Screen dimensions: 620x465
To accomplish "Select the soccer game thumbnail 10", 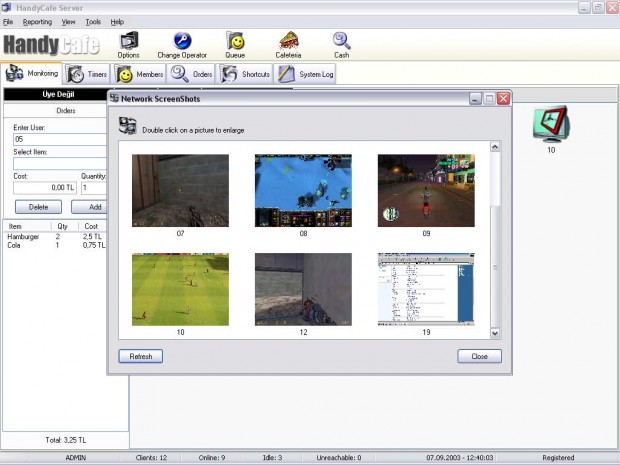I will click(180, 289).
